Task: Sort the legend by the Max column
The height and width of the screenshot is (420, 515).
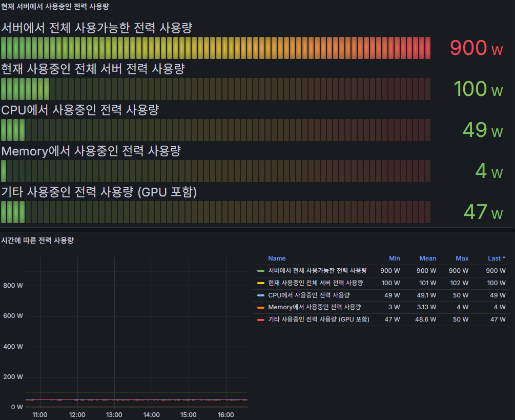Action: coord(462,258)
